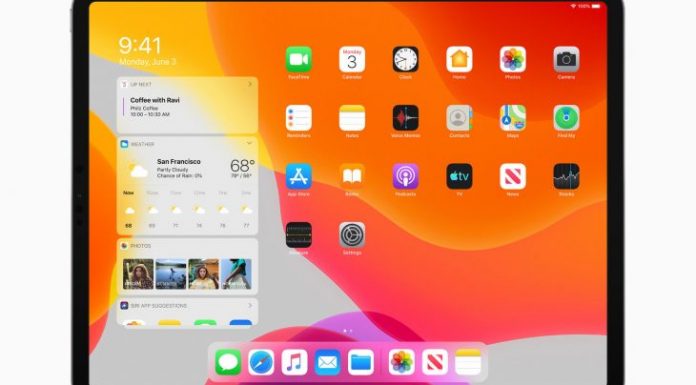Open the Podcasts app
The height and width of the screenshot is (385, 696).
click(405, 176)
